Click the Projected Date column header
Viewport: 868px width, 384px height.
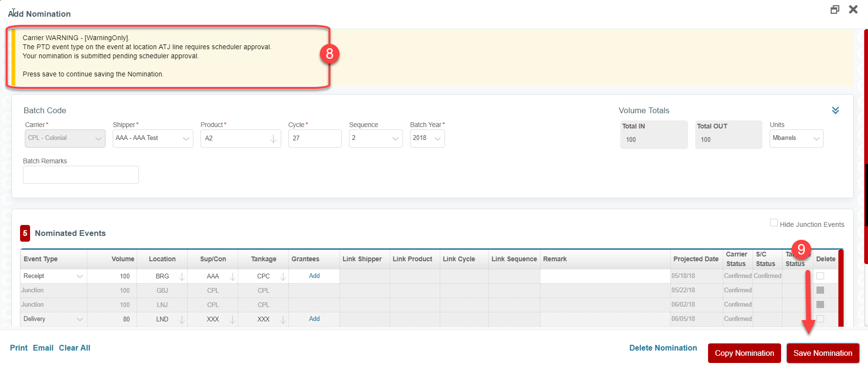pyautogui.click(x=696, y=259)
